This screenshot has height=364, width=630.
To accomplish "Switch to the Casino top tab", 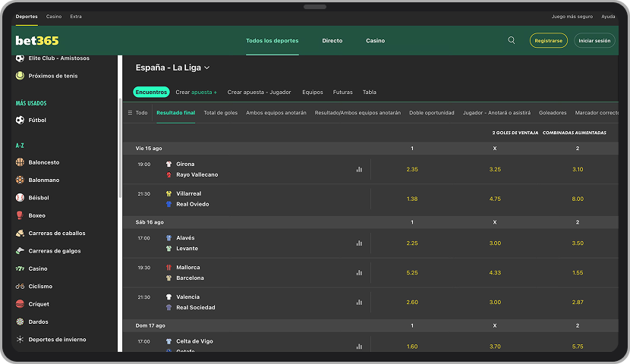I will tap(54, 17).
